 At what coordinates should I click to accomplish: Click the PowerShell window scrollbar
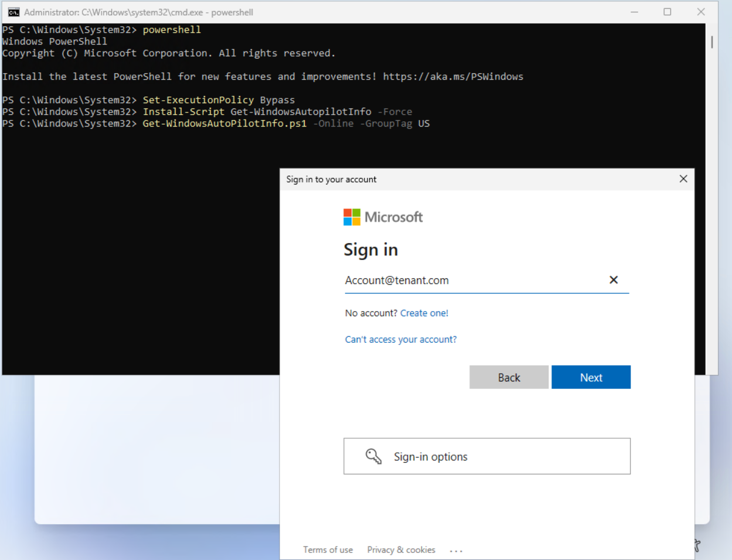tap(711, 41)
